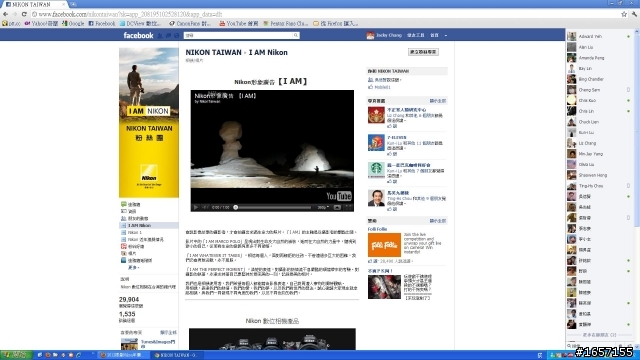This screenshot has width=640, height=360.
Task: Click the browser address bar URL
Action: tap(131, 14)
